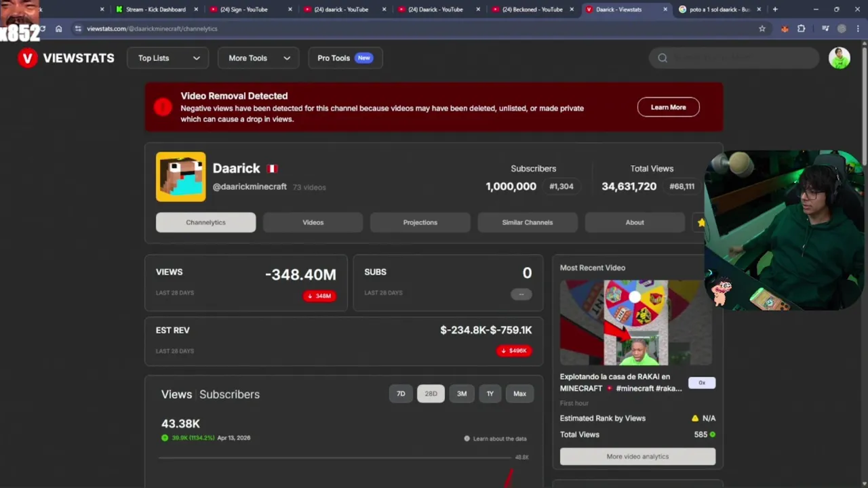
Task: Click the ViewStats logo
Action: point(66,58)
